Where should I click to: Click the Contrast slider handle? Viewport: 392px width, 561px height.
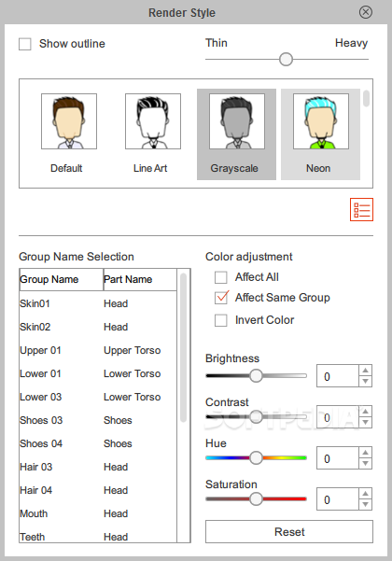[x=256, y=417]
